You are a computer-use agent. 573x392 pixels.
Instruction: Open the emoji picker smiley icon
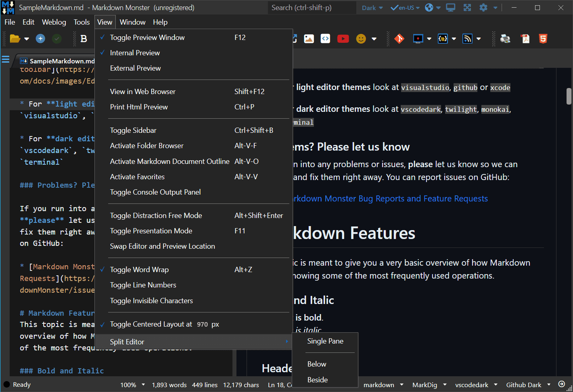tap(361, 39)
